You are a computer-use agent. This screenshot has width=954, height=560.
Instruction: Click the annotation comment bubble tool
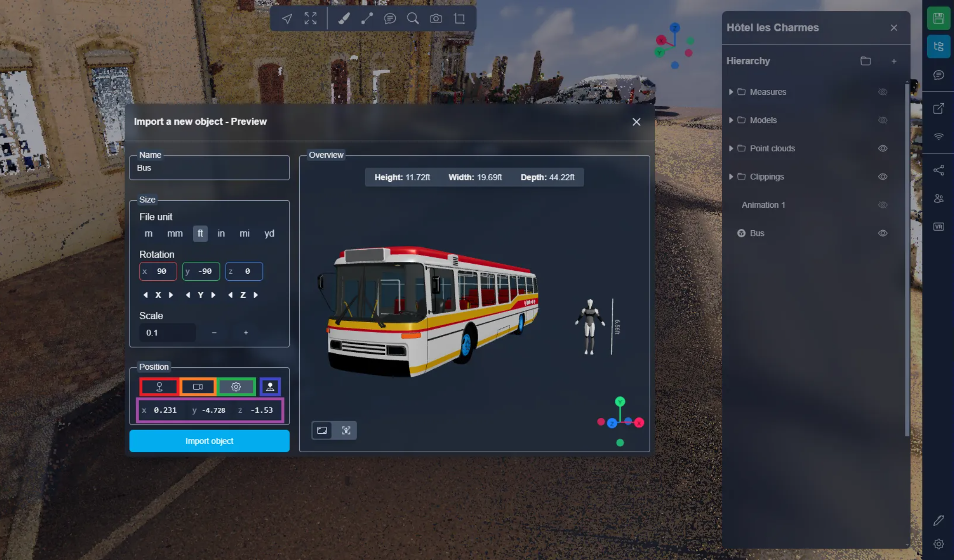click(390, 19)
